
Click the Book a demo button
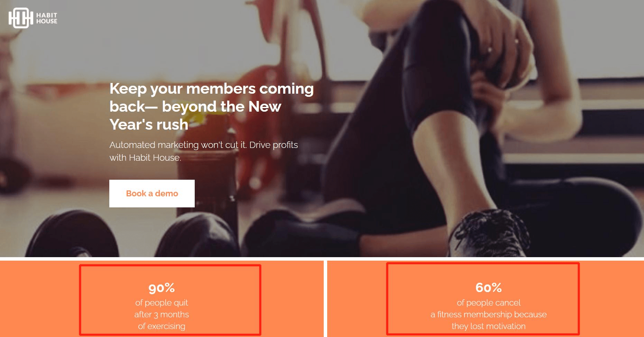point(152,194)
